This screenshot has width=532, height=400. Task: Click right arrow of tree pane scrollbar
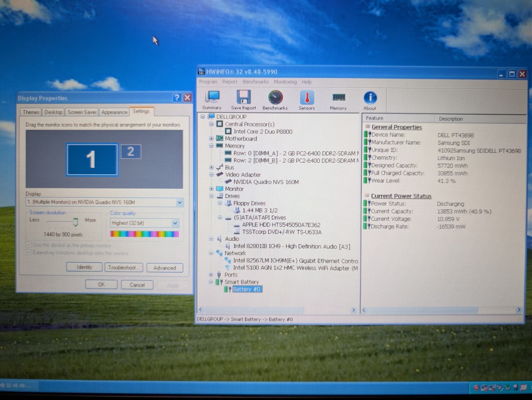(354, 310)
